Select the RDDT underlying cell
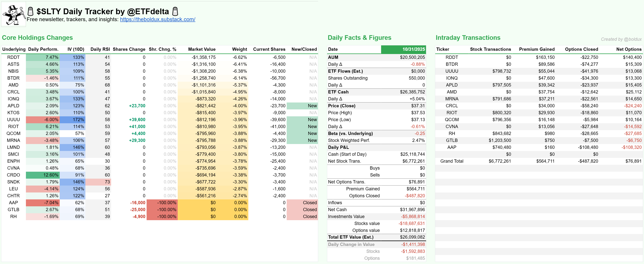This screenshot has height=264, width=644. coord(13,57)
